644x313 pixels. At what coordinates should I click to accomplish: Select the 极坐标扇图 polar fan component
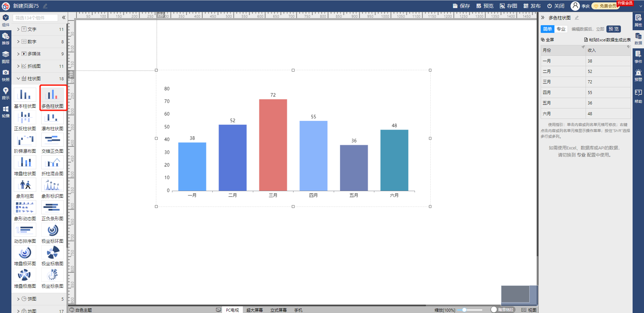click(53, 256)
